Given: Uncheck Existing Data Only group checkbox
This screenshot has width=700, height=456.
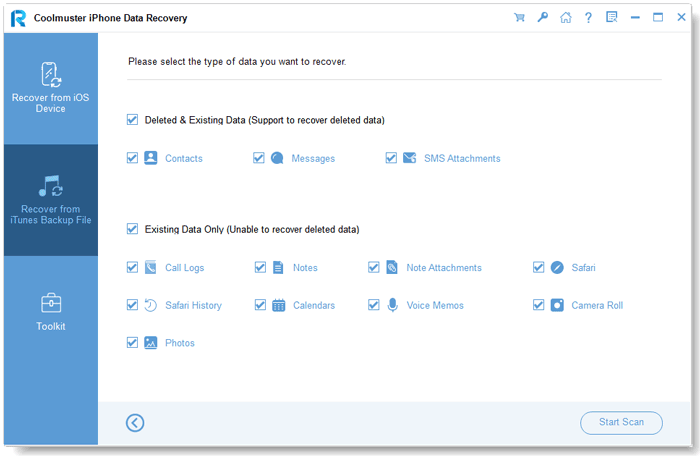Looking at the screenshot, I should pyautogui.click(x=132, y=229).
